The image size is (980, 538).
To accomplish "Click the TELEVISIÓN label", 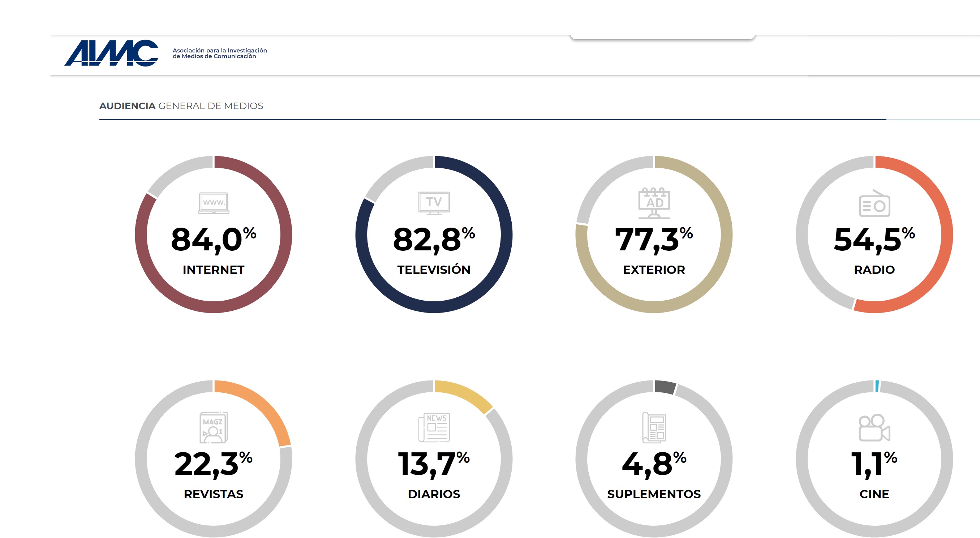I will click(x=434, y=268).
